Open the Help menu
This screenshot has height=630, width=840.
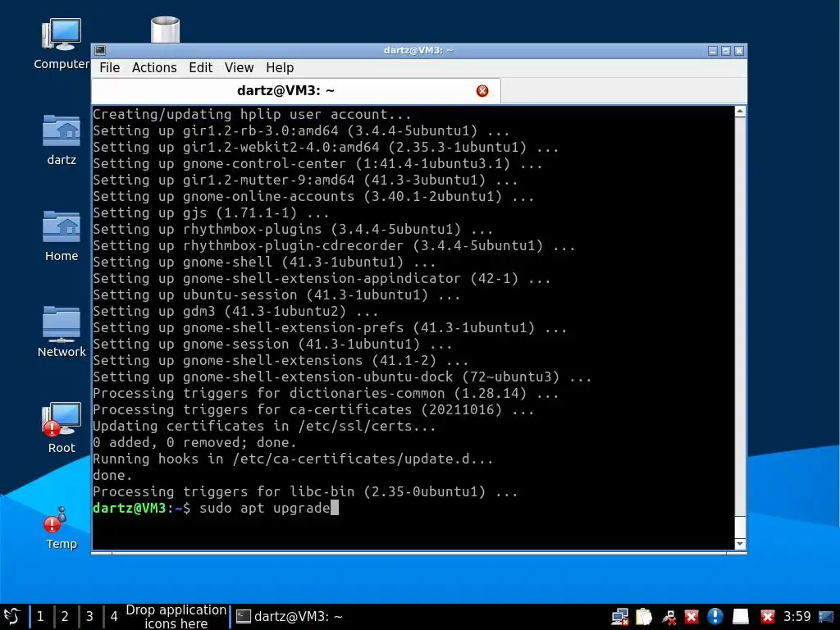click(x=280, y=67)
